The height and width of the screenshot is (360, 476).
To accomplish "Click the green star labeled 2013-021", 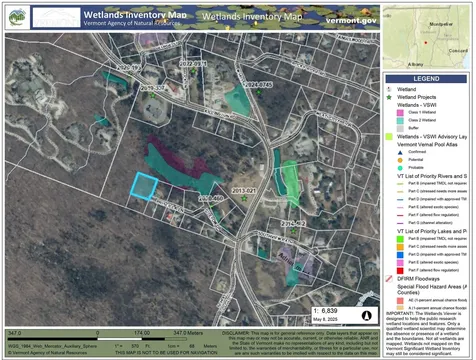I will (x=244, y=198).
